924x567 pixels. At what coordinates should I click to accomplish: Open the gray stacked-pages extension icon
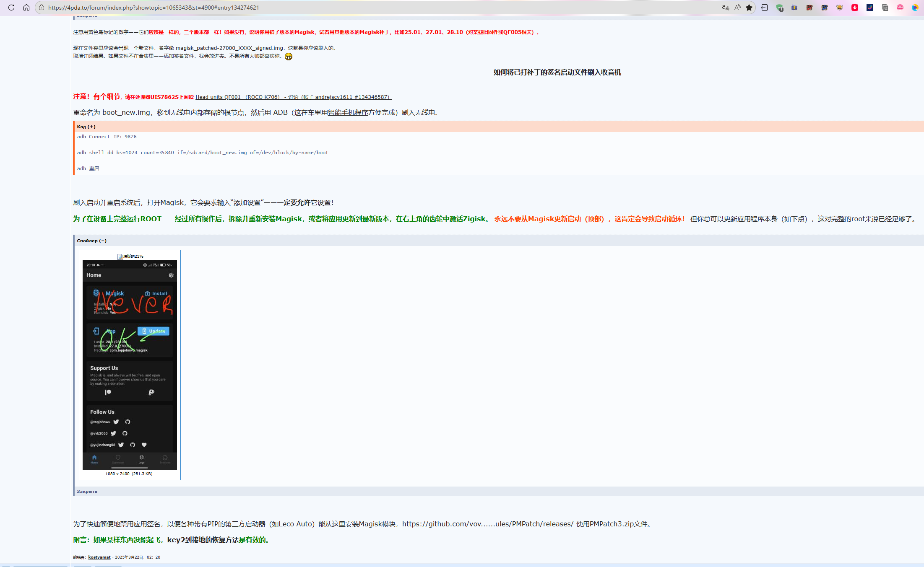[885, 8]
